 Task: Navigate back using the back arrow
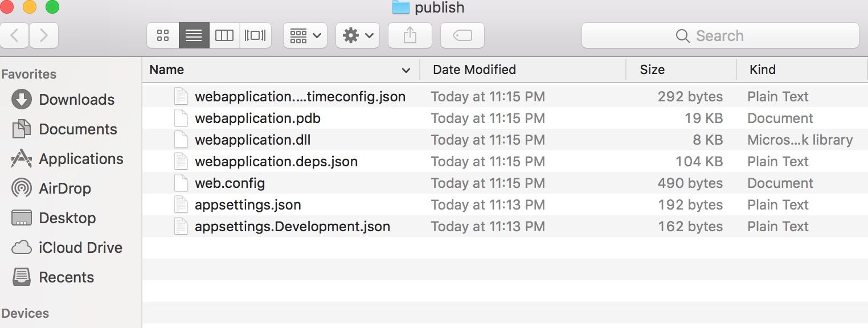point(15,35)
